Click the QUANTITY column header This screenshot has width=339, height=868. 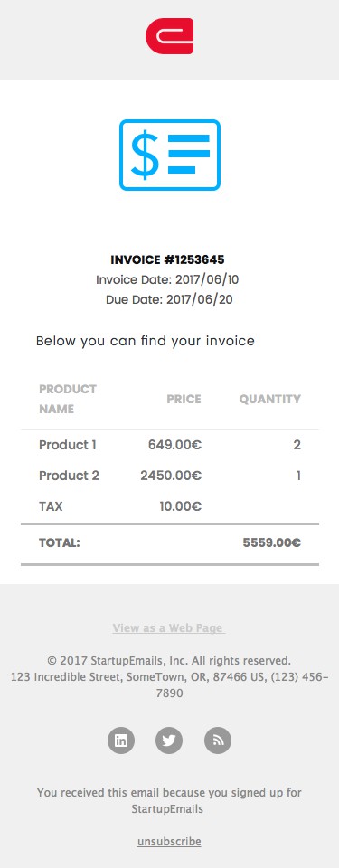(x=269, y=399)
